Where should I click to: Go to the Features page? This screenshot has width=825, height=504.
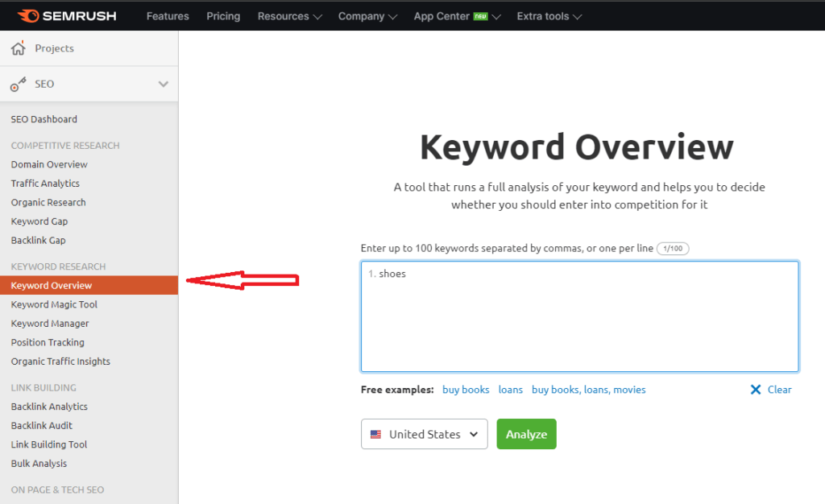pos(168,16)
